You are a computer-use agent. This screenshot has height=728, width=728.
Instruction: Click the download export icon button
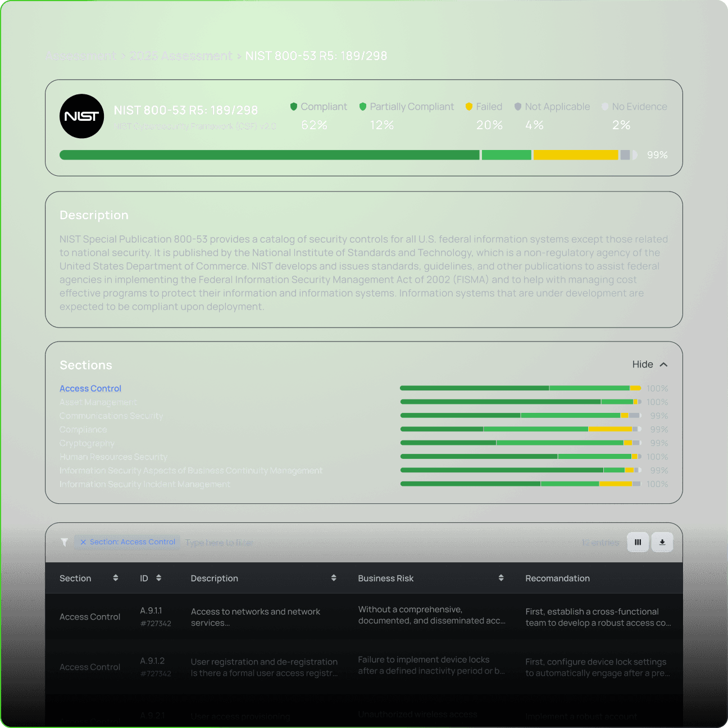point(662,542)
